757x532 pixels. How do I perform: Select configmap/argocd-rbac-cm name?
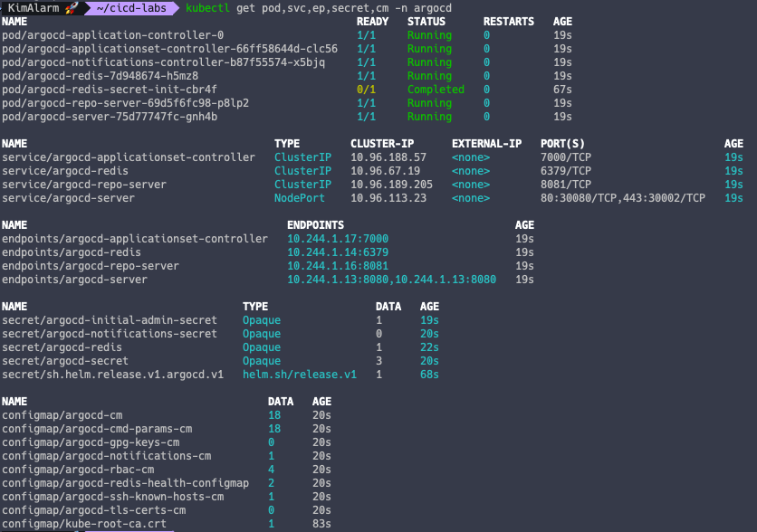coord(78,470)
